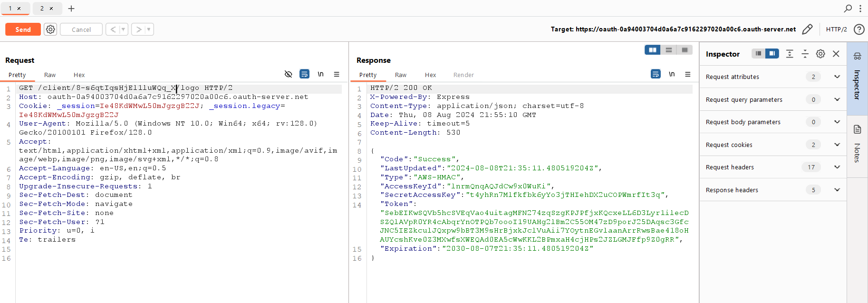Expand the Request headers section
Image resolution: width=868 pixels, height=303 pixels.
(x=837, y=167)
